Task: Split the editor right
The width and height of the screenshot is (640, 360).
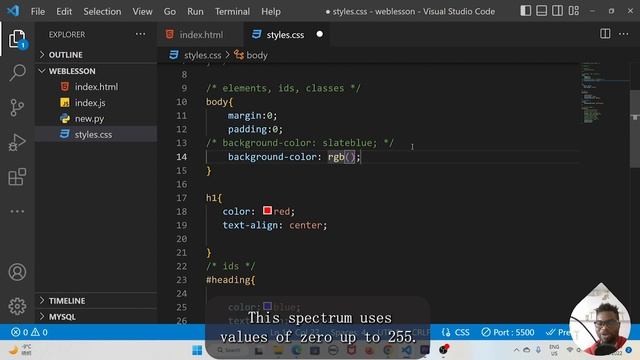Action: click(605, 34)
